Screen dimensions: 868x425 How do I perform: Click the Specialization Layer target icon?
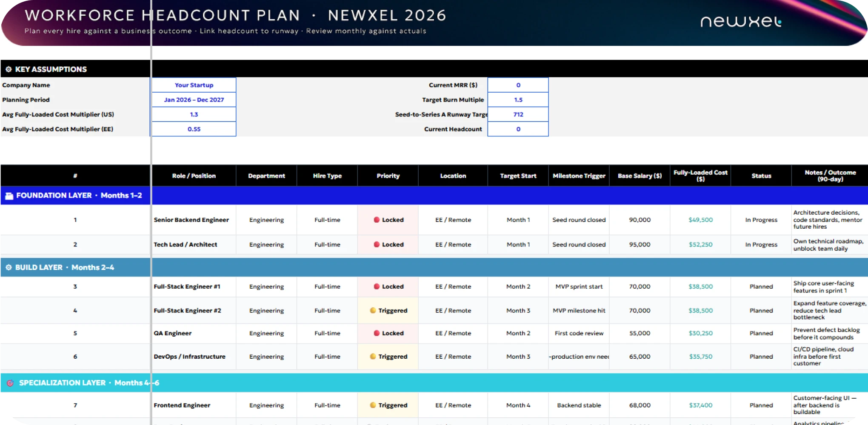10,383
